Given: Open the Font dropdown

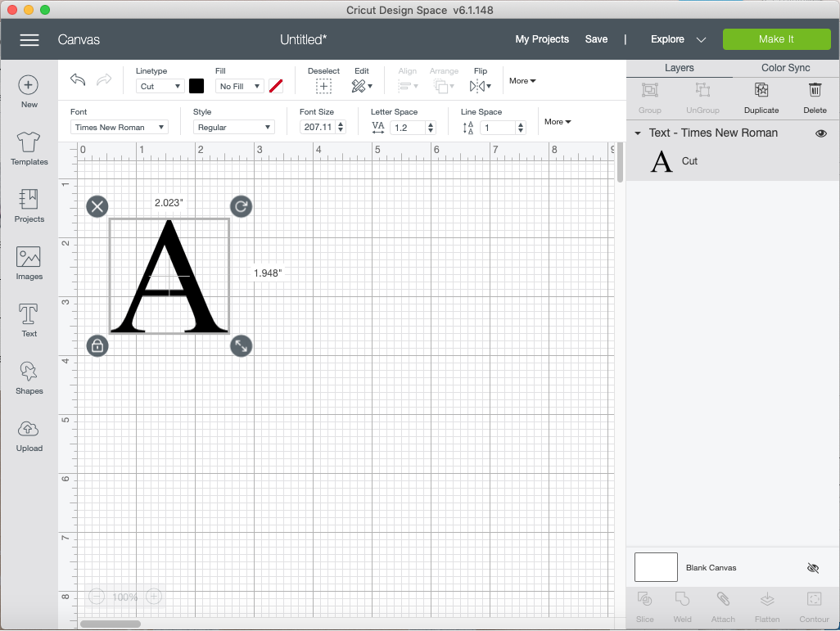Looking at the screenshot, I should (120, 128).
